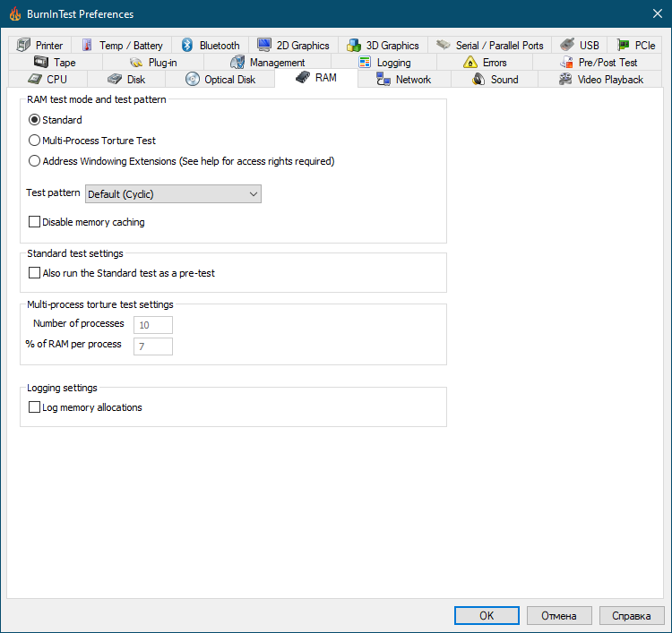Open the Video Playback tab
The width and height of the screenshot is (672, 633).
(x=600, y=80)
